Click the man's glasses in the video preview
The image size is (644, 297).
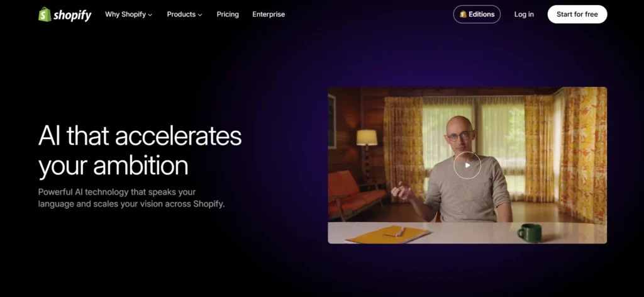460,136
